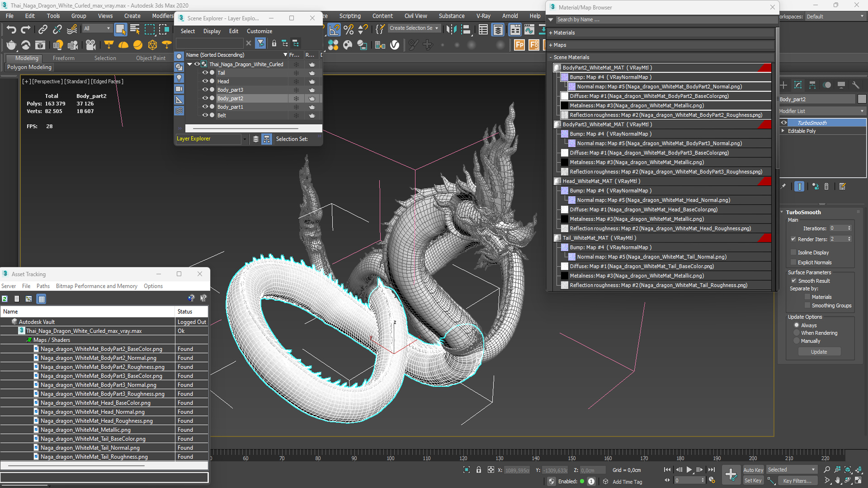Open the Align tool
The height and width of the screenshot is (488, 868).
tap(466, 30)
